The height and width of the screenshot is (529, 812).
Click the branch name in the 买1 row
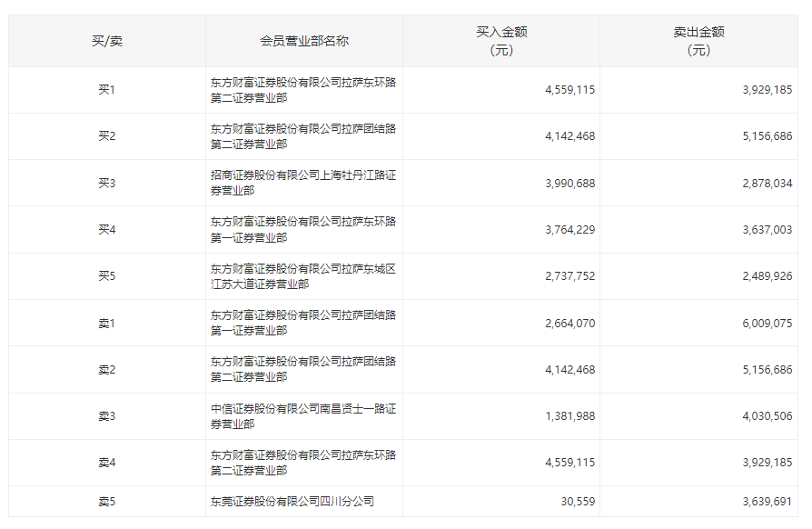(x=303, y=90)
